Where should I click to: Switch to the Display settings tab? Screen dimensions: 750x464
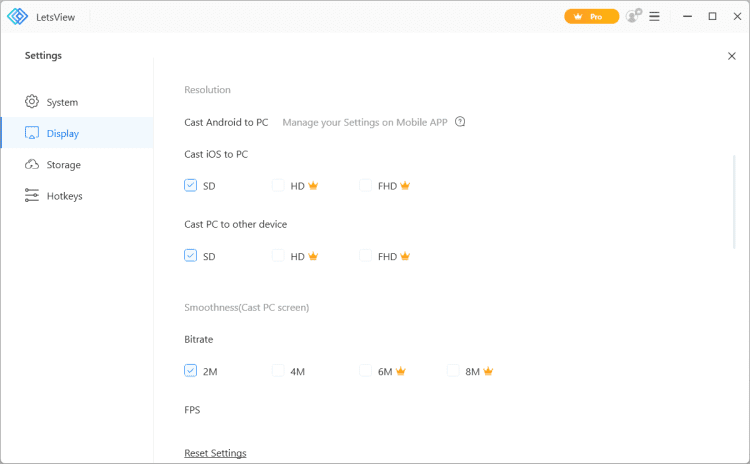coord(62,133)
